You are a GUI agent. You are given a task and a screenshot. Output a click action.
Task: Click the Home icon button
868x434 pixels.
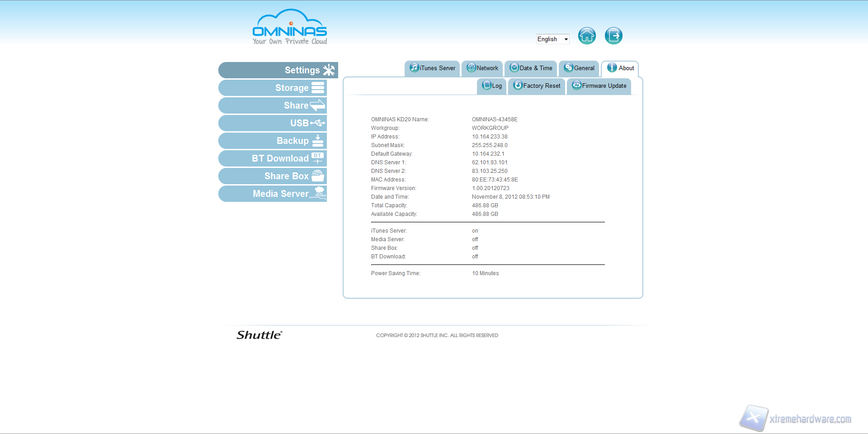[587, 36]
